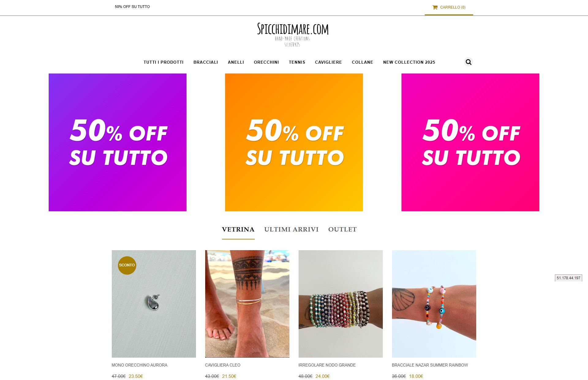Open the Tennis category
588x380 pixels.
click(297, 62)
